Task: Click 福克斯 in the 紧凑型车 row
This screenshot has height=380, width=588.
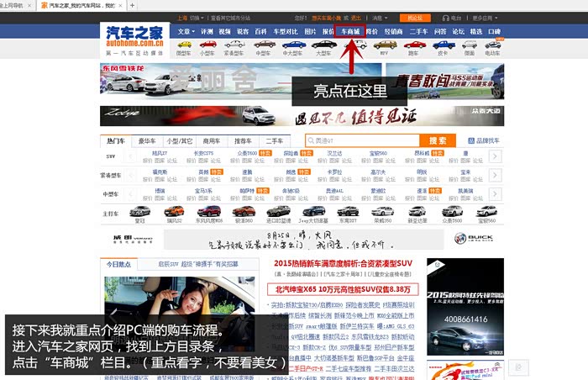Action: click(160, 172)
